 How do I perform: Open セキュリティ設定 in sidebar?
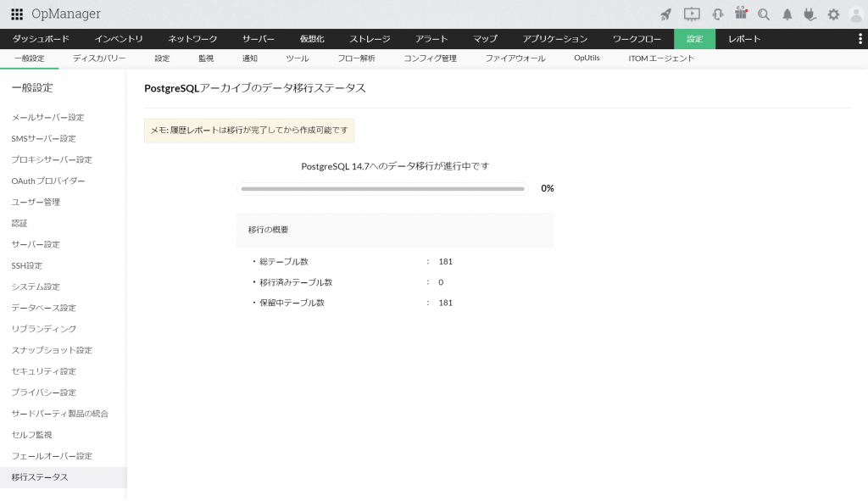[44, 371]
